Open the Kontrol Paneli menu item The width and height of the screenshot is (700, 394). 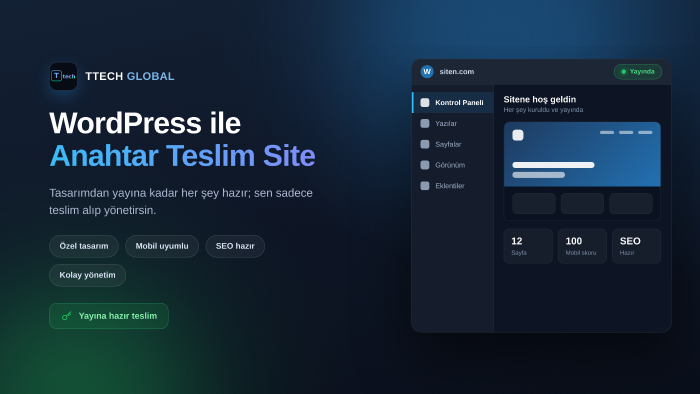pyautogui.click(x=453, y=103)
